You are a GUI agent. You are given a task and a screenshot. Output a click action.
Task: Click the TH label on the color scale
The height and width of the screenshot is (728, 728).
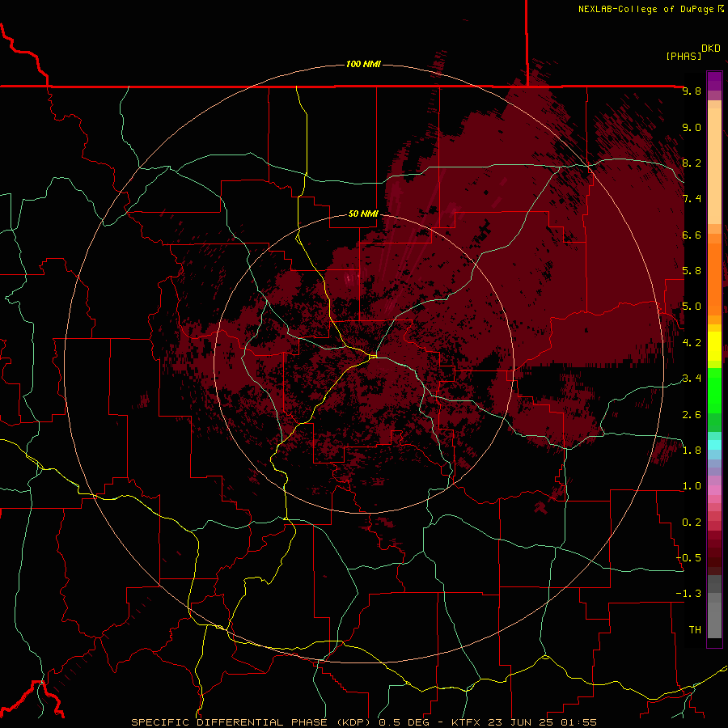(695, 630)
